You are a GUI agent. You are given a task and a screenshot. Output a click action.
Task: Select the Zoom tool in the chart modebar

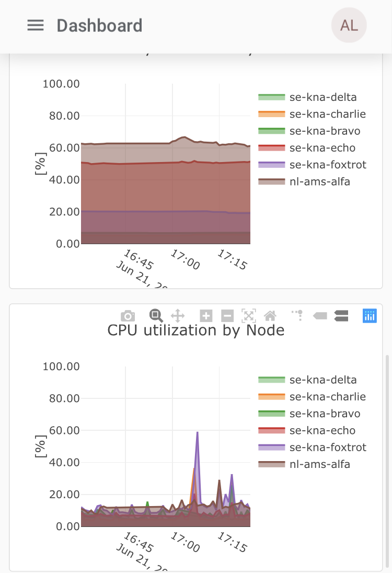(155, 316)
